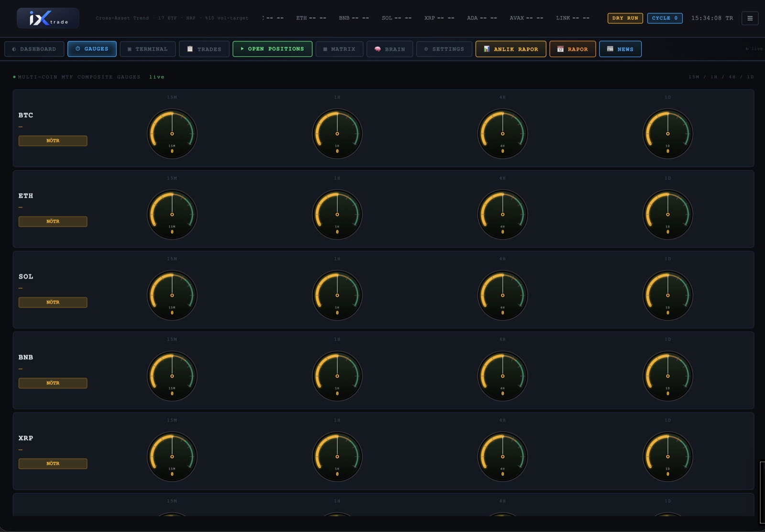
Task: Click the SOL ticker in header
Action: (x=396, y=18)
